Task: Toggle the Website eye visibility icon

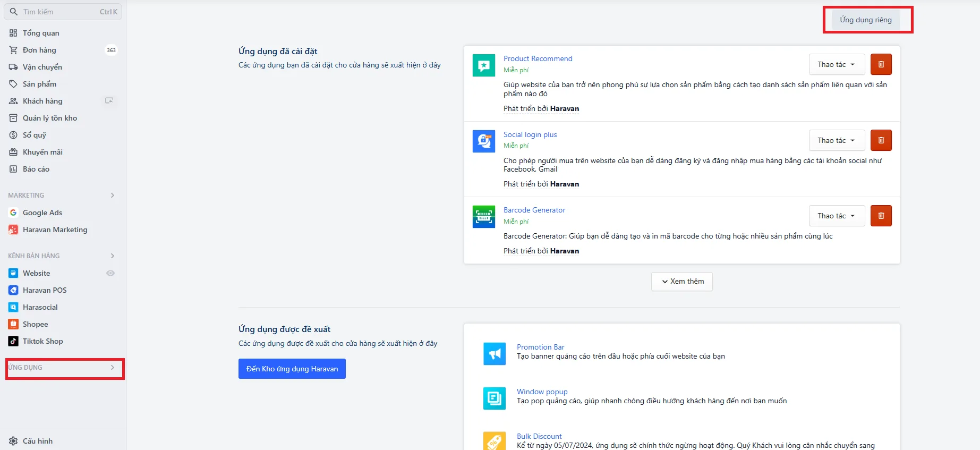Action: point(110,273)
